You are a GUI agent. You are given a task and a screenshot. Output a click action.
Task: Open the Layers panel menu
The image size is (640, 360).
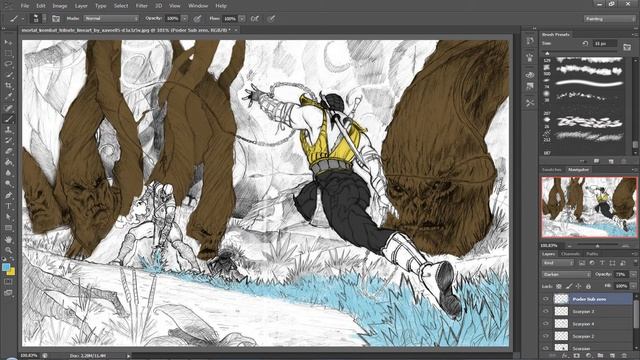634,254
